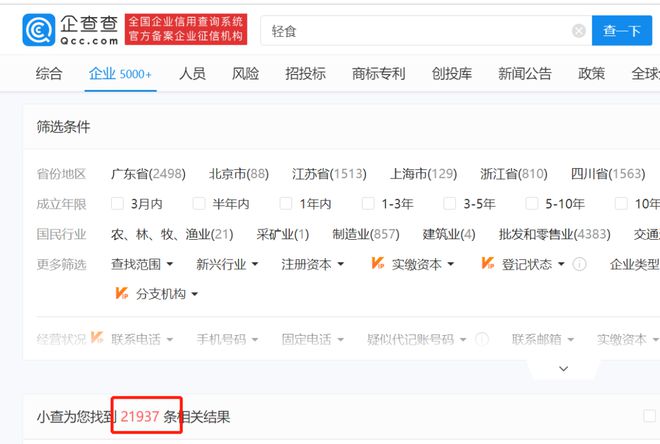Check the 1-3年 establishment filter
The height and width of the screenshot is (444, 660).
(x=368, y=204)
